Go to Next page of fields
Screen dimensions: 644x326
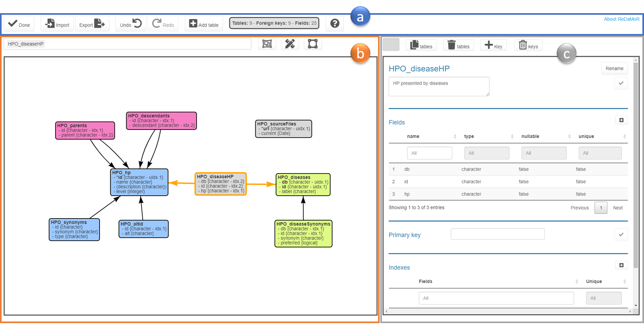618,208
